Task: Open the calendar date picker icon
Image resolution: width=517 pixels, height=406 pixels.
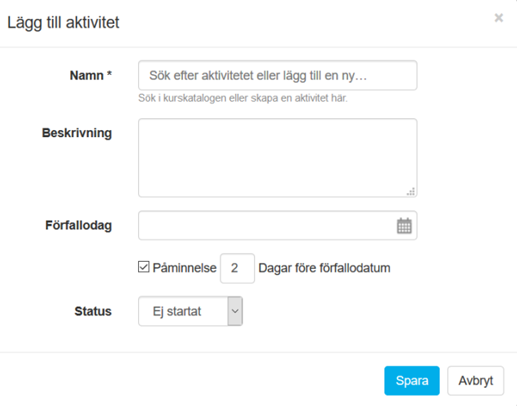Action: pos(404,226)
